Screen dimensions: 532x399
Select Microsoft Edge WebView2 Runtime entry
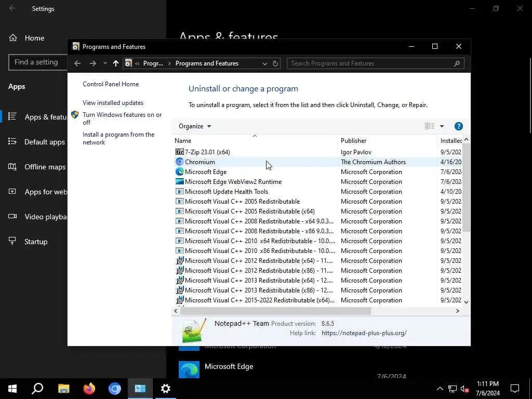tap(233, 181)
